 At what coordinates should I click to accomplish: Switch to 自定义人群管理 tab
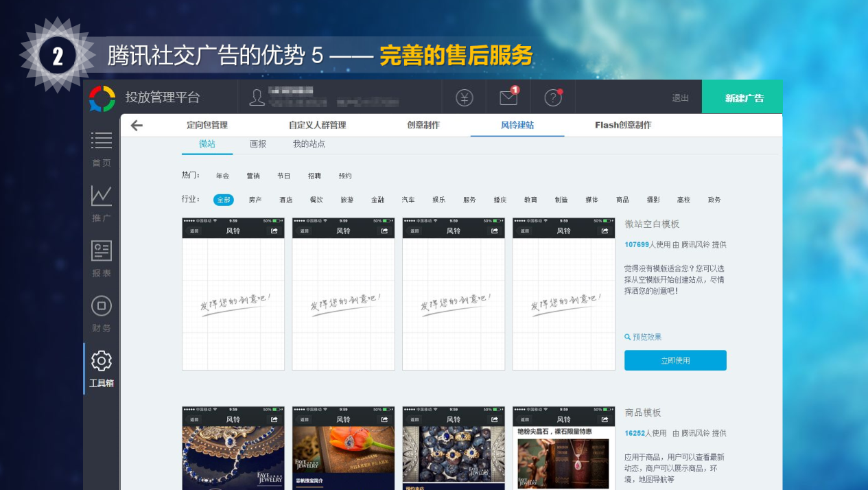[x=317, y=125]
